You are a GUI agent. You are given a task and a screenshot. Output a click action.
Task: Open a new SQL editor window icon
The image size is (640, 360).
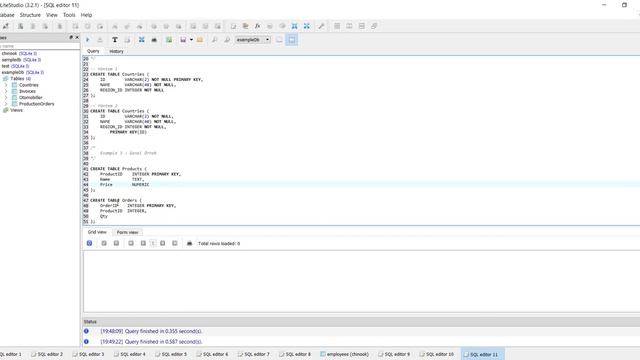pyautogui.click(x=233, y=26)
